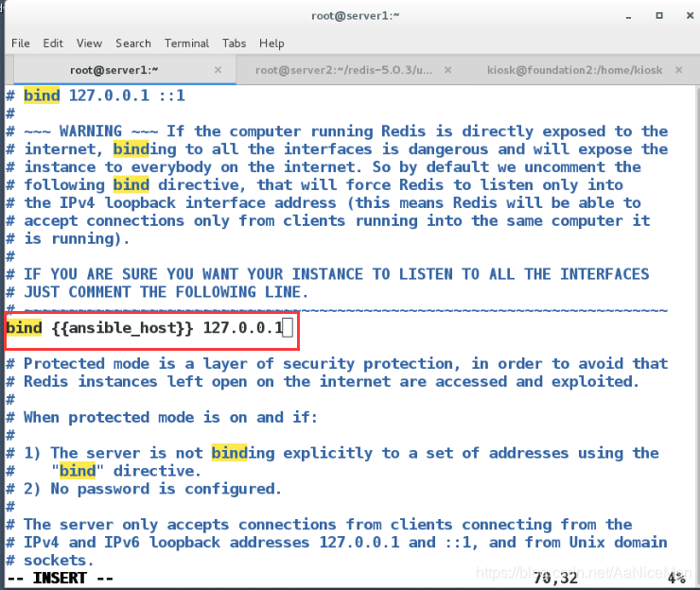The width and height of the screenshot is (700, 590).
Task: Open the Edit menu
Action: (53, 43)
